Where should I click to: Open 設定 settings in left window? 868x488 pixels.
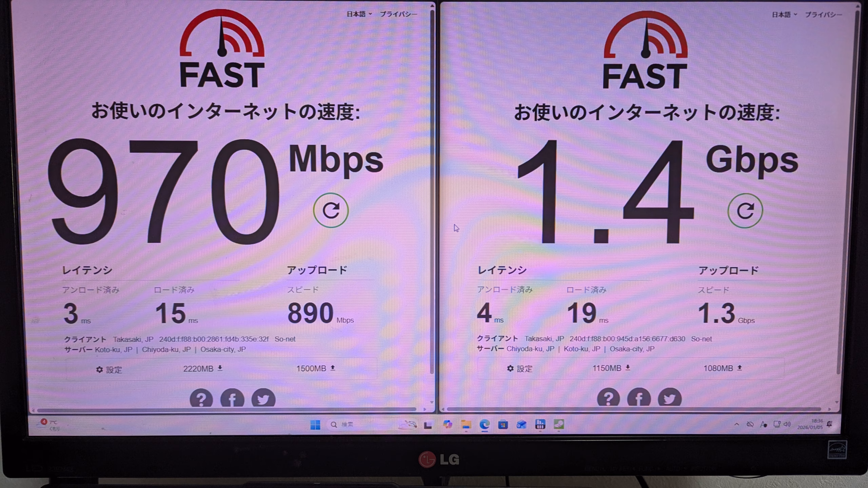(109, 369)
